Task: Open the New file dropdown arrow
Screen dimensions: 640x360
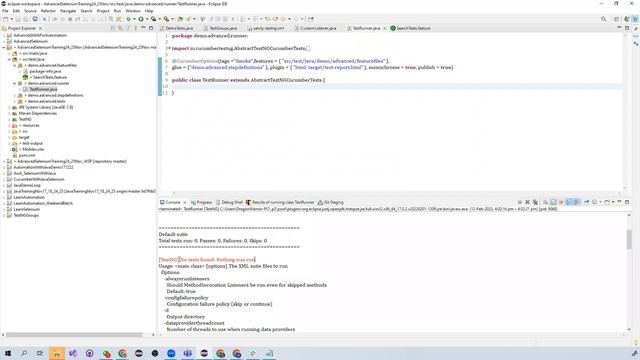Action: coord(11,19)
